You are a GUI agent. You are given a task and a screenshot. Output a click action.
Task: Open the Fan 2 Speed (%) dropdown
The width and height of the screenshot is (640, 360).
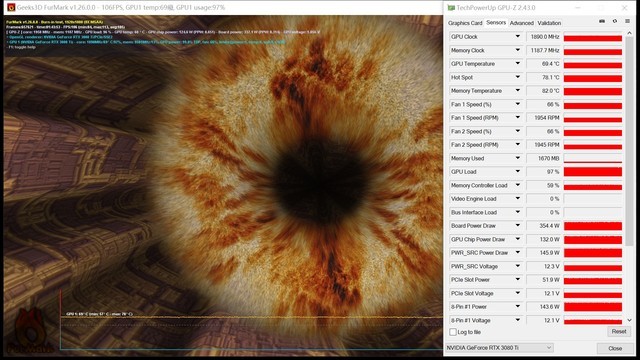[518, 131]
